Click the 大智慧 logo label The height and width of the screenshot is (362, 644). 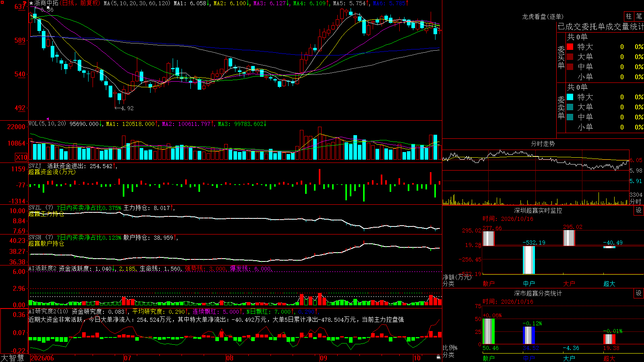coord(12,358)
